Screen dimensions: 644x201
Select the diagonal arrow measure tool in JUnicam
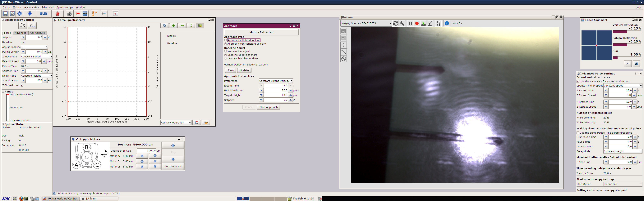point(344,52)
